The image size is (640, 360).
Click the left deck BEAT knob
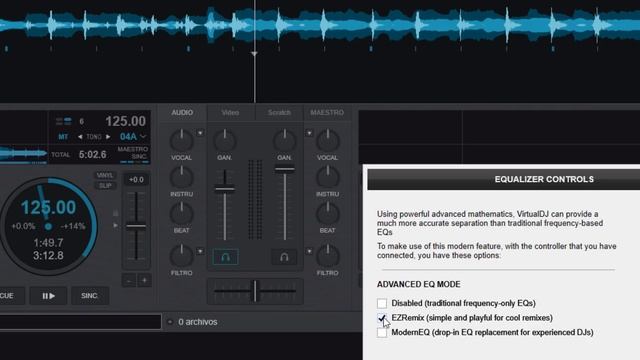tap(181, 214)
